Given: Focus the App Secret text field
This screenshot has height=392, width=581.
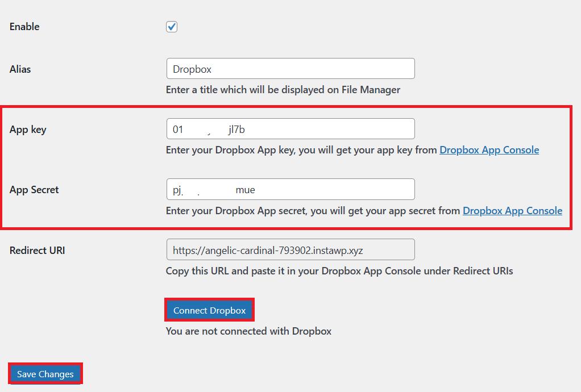Looking at the screenshot, I should point(290,189).
